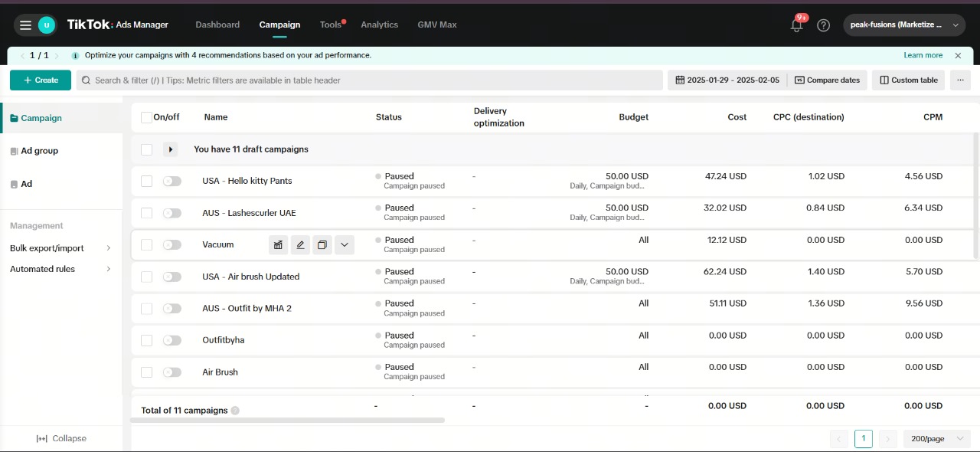This screenshot has height=452, width=980.
Task: Select checkbox for Vacuum campaign
Action: click(x=146, y=244)
